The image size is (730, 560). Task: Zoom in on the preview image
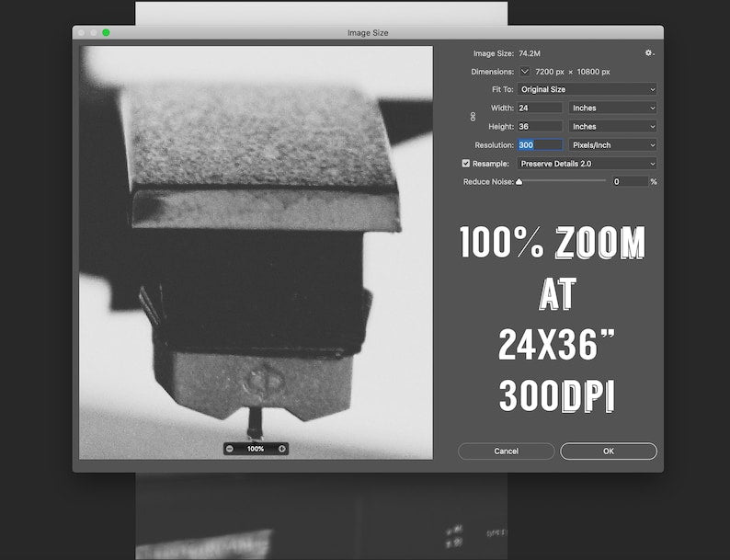pyautogui.click(x=282, y=449)
